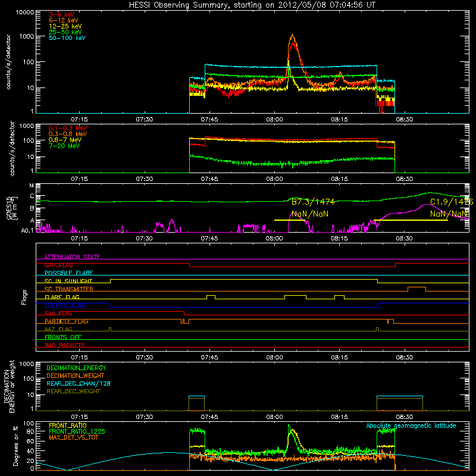This screenshot has height=476, width=476.
Task: Click the FLARE_FLAG pulse near 08:15
Action: point(339,297)
